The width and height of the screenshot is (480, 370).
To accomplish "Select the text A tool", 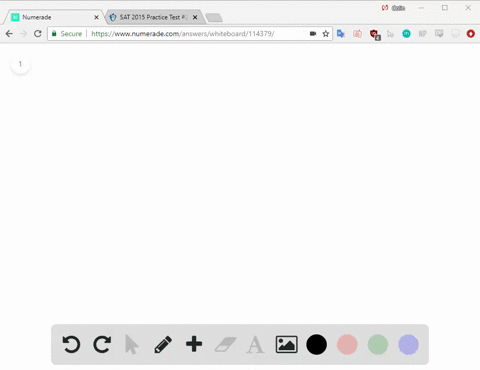I will point(255,345).
